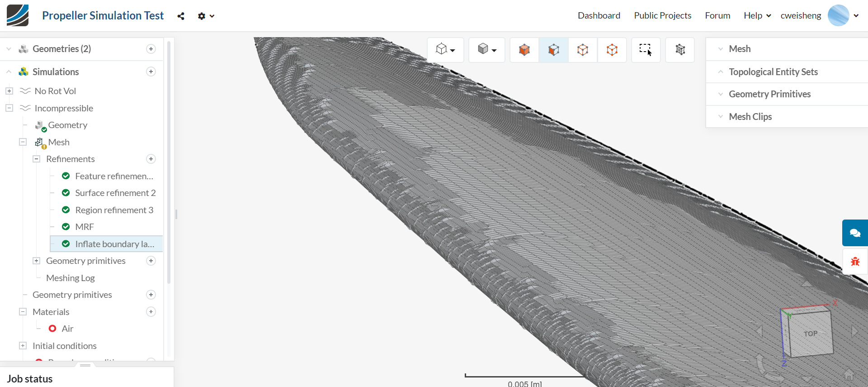
Task: Click the Propeller Simulation Test project title
Action: (103, 16)
